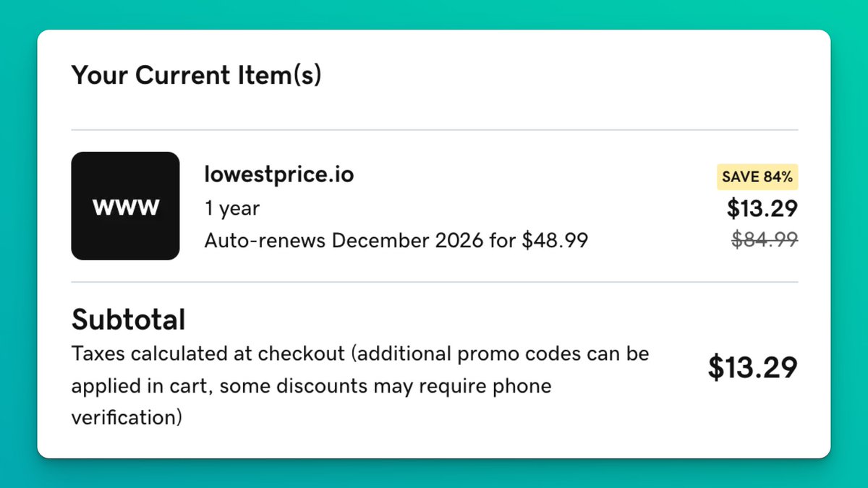
Task: Click the black WWW domain icon
Action: [125, 206]
